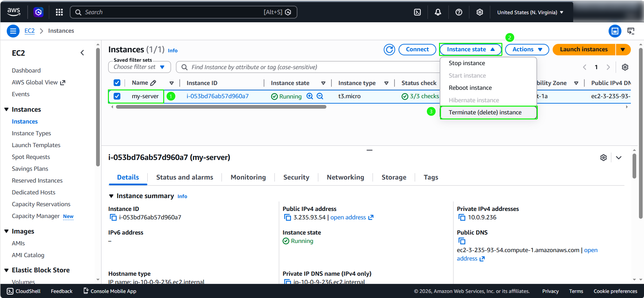The image size is (644, 298).
Task: Sort by the Instance type column
Action: (x=386, y=83)
